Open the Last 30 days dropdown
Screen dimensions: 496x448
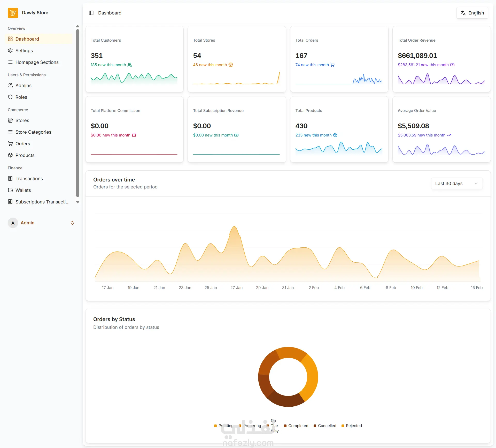[457, 183]
